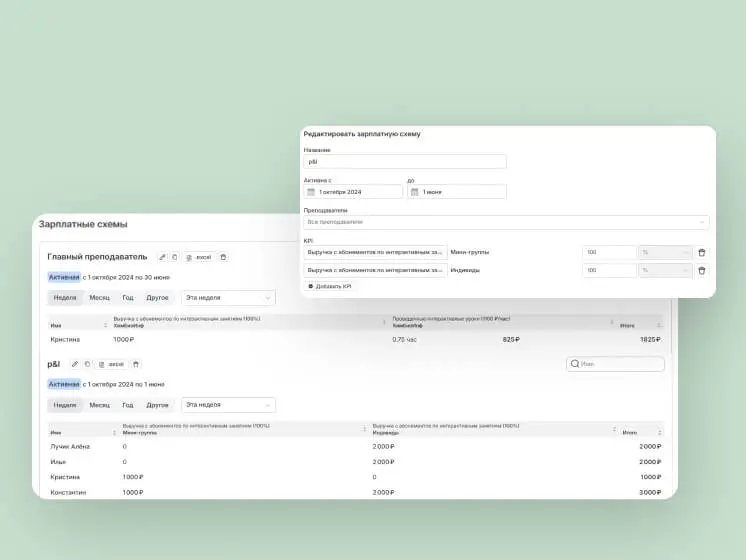Open the Преподаватели dropdown in edit form

click(506, 222)
